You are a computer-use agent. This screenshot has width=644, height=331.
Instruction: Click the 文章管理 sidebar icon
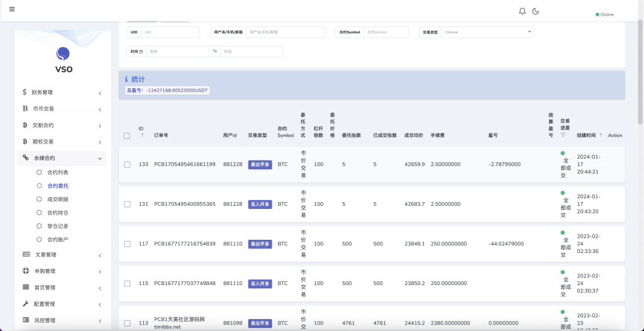(26, 254)
